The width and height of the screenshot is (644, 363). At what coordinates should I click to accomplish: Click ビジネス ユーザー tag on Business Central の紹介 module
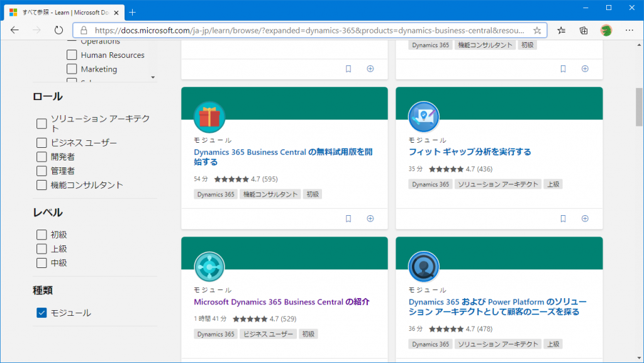pyautogui.click(x=268, y=334)
